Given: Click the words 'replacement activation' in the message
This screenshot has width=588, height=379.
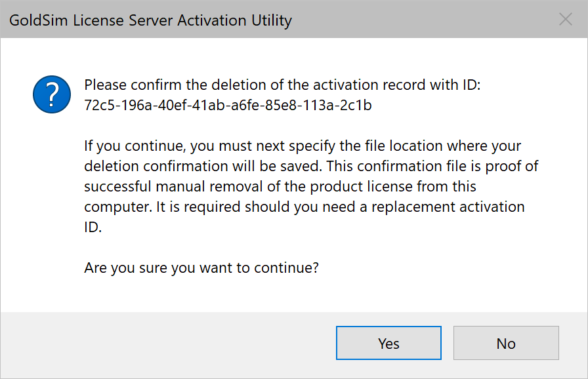Looking at the screenshot, I should [x=448, y=207].
